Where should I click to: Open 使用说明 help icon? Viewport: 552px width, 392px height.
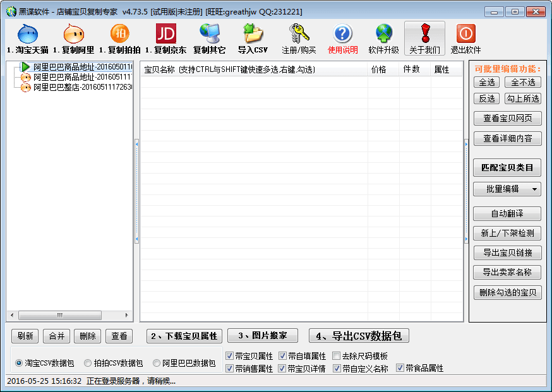click(342, 34)
